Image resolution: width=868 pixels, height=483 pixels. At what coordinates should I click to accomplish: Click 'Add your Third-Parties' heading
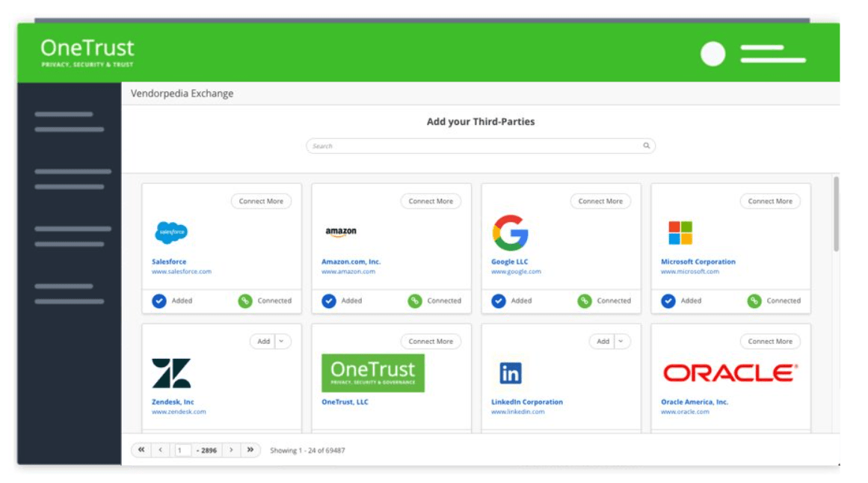(x=481, y=121)
